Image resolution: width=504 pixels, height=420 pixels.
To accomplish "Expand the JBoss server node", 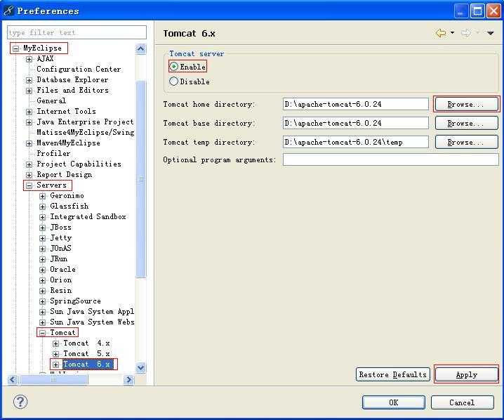I will pos(42,228).
